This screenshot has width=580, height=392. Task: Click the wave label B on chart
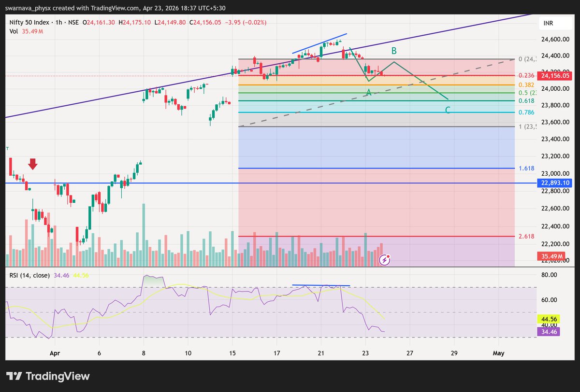pyautogui.click(x=394, y=51)
